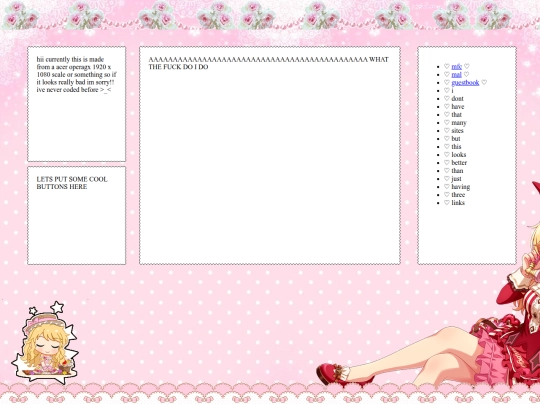Viewport: 540px width, 405px height.
Task: Select the list item 'better'
Action: pyautogui.click(x=459, y=163)
